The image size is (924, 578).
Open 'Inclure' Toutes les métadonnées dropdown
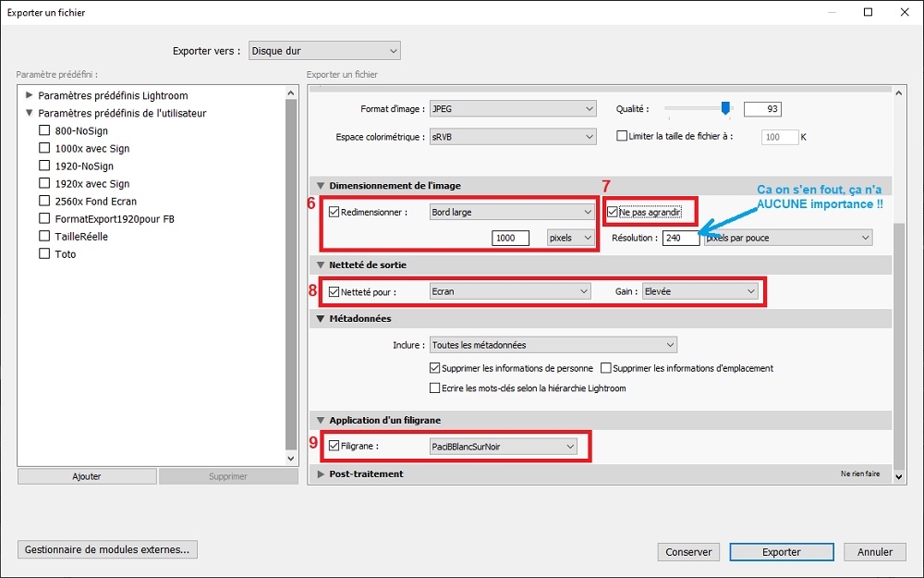(x=553, y=345)
